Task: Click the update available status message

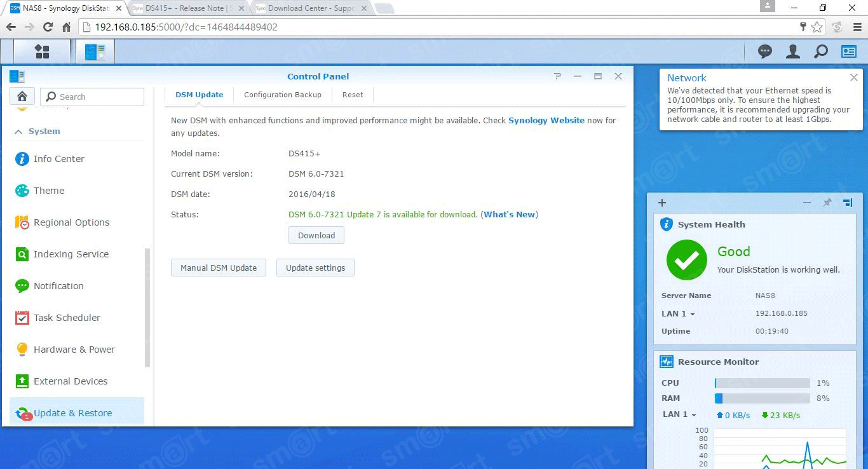Action: coord(383,214)
